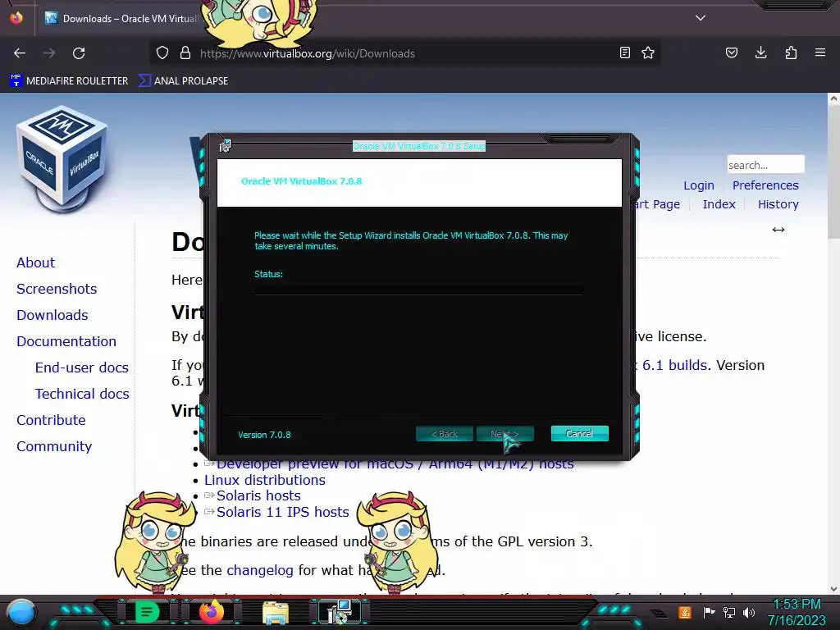Open the taskbar clock and date
The height and width of the screenshot is (630, 840).
coord(797,612)
